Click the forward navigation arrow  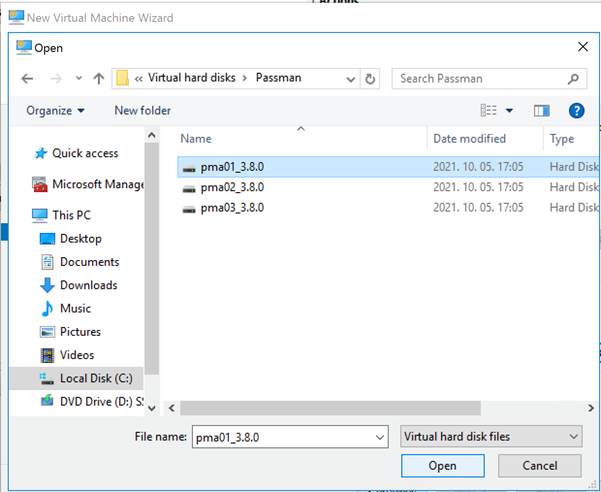point(56,79)
